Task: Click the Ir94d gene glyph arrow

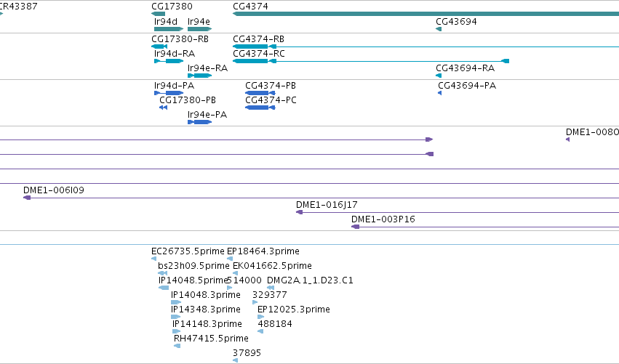Action: (x=169, y=29)
